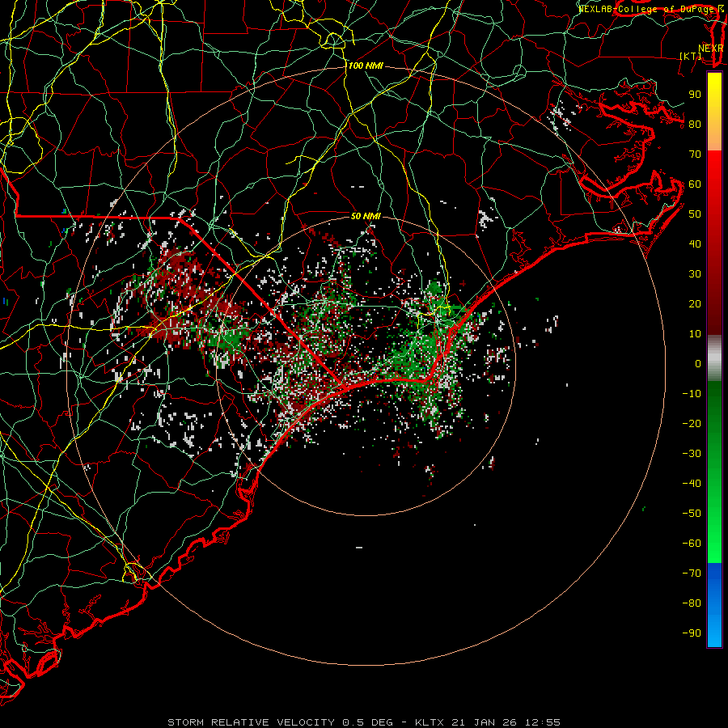The width and height of the screenshot is (728, 728).
Task: Select the -90 value on velocity scale
Action: (x=692, y=633)
